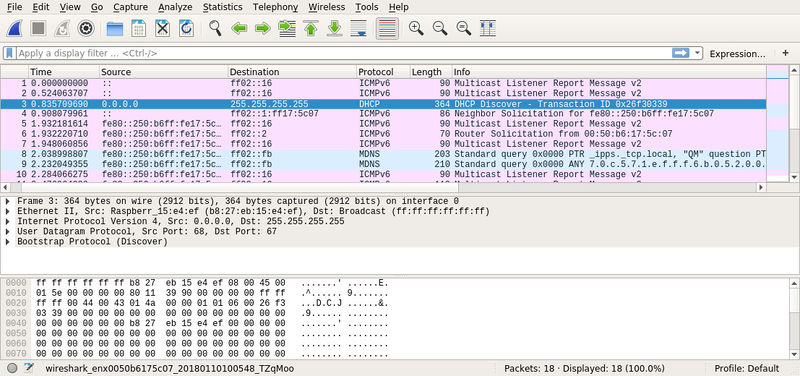
Task: Open the Statistics menu
Action: [x=222, y=7]
